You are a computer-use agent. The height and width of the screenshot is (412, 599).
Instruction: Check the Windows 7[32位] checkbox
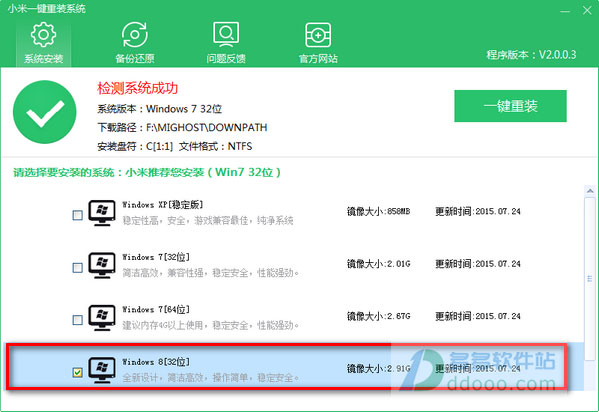[x=78, y=268]
